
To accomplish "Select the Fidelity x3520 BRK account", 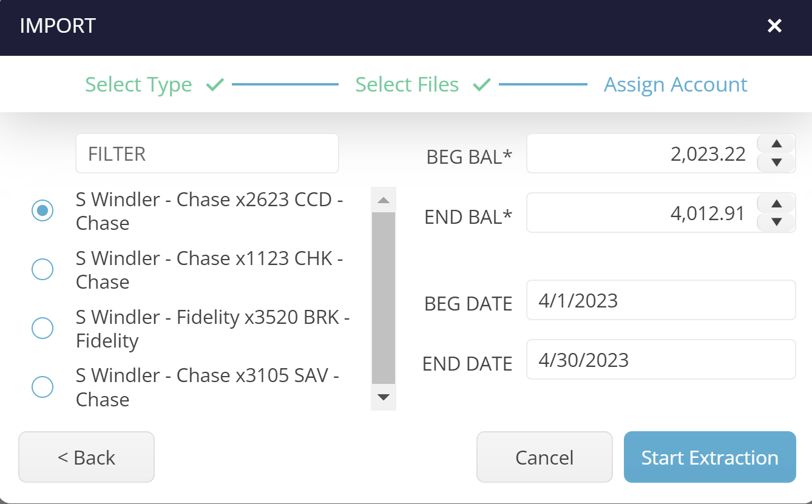I will coord(42,328).
